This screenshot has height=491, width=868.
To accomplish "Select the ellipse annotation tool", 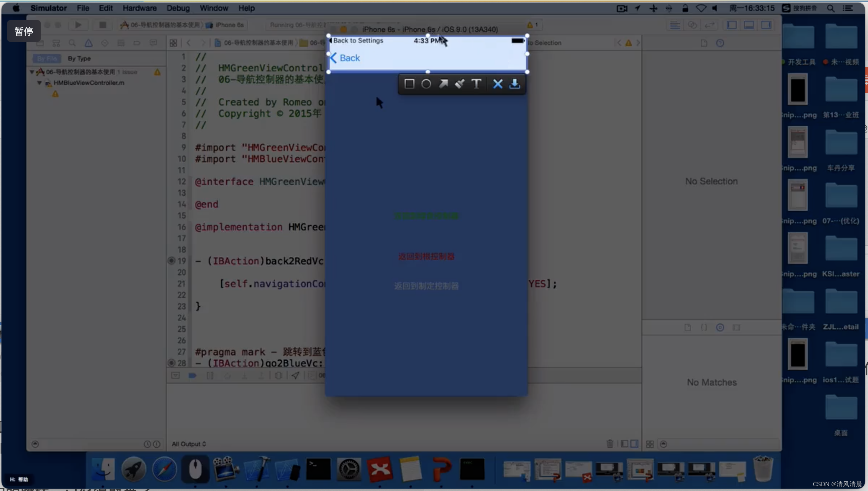I will [426, 84].
